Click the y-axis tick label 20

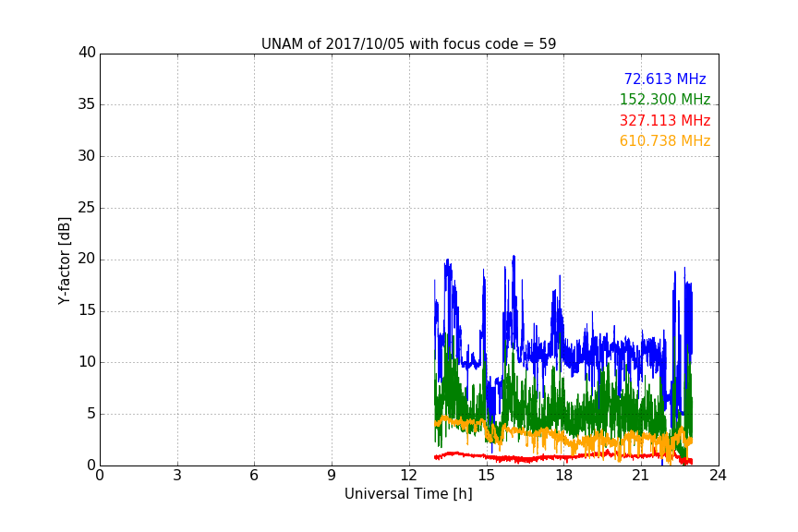87,259
